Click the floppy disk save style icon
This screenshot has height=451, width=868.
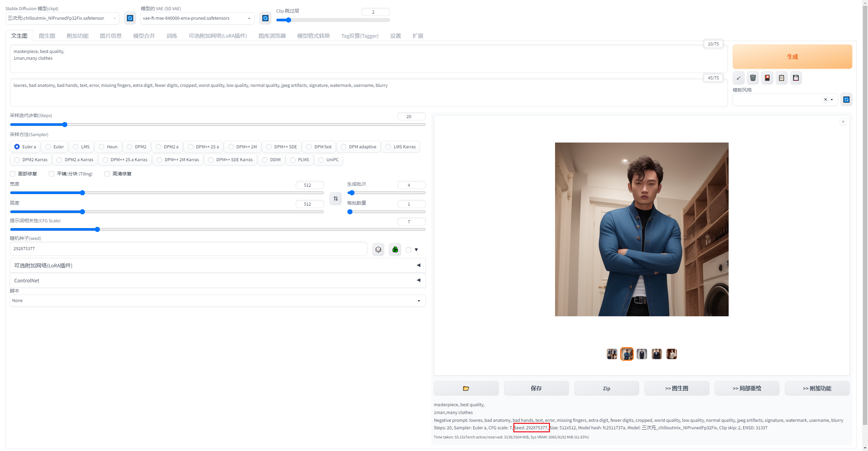point(796,78)
